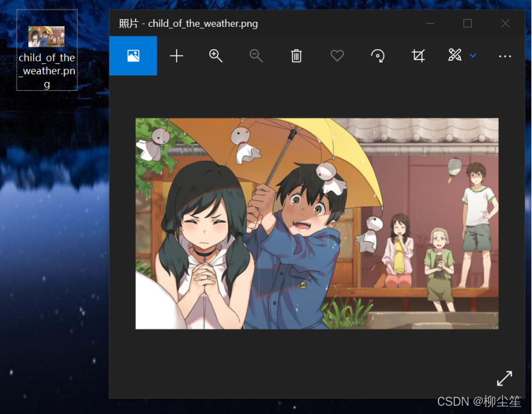
Task: Click the plus icon to add to
Action: click(177, 56)
